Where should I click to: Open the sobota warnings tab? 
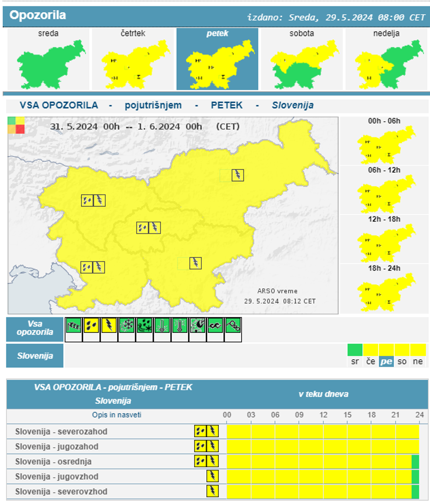[301, 60]
